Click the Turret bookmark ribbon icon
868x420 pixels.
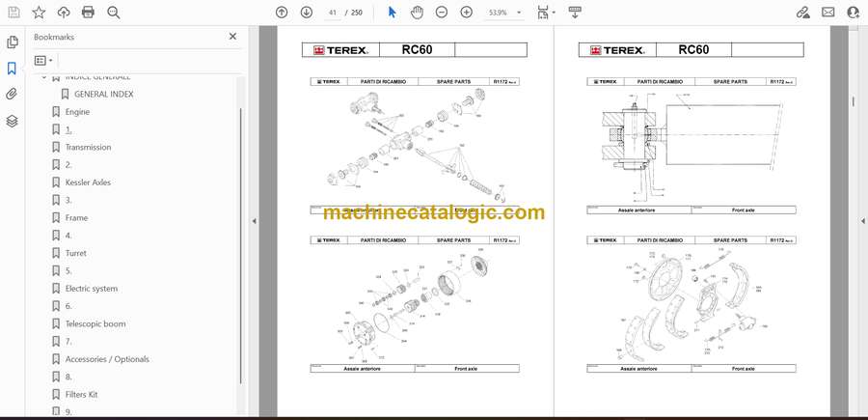(56, 253)
